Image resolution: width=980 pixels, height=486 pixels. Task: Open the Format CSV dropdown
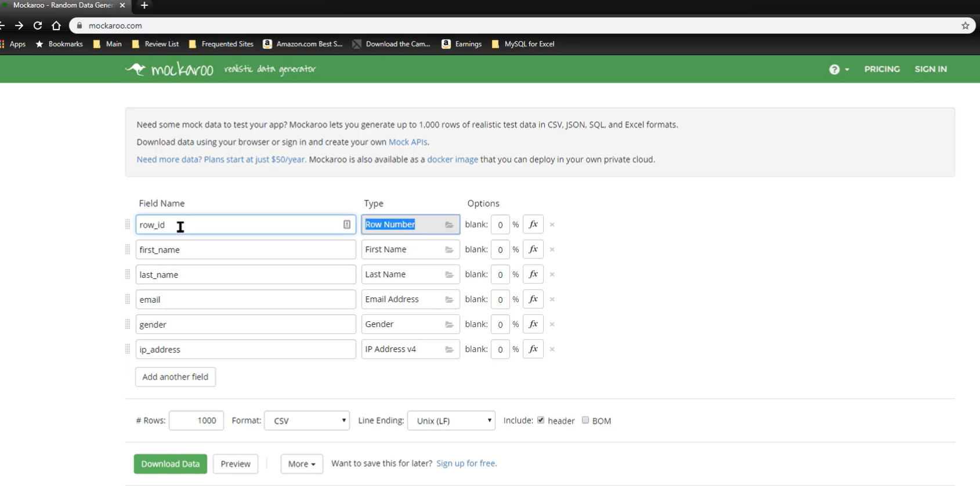[x=307, y=420]
